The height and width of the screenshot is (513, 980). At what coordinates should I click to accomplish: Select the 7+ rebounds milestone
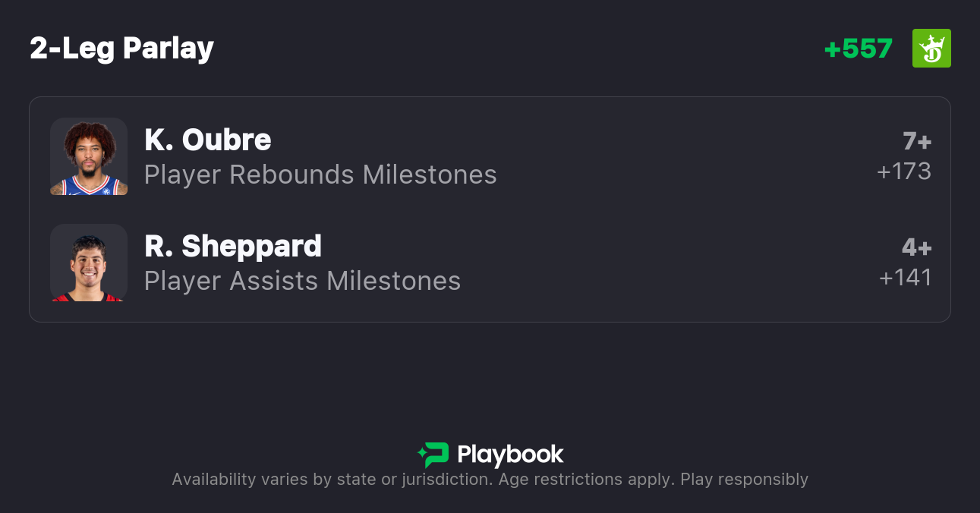pos(916,141)
